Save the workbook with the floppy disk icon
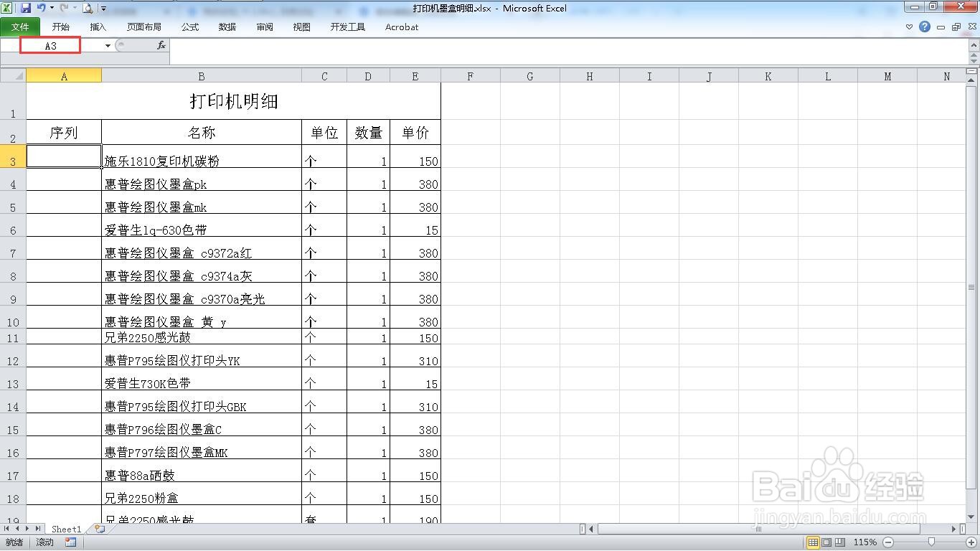Viewport: 980px width, 551px height. (26, 8)
